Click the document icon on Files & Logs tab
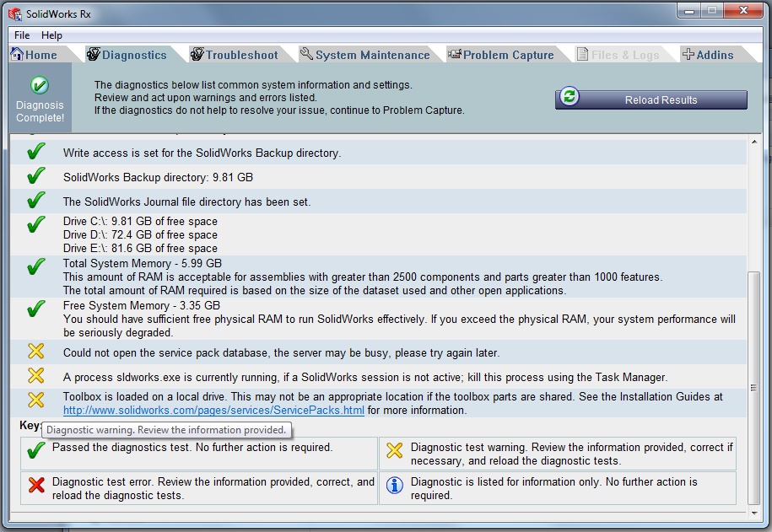772x532 pixels. click(582, 54)
